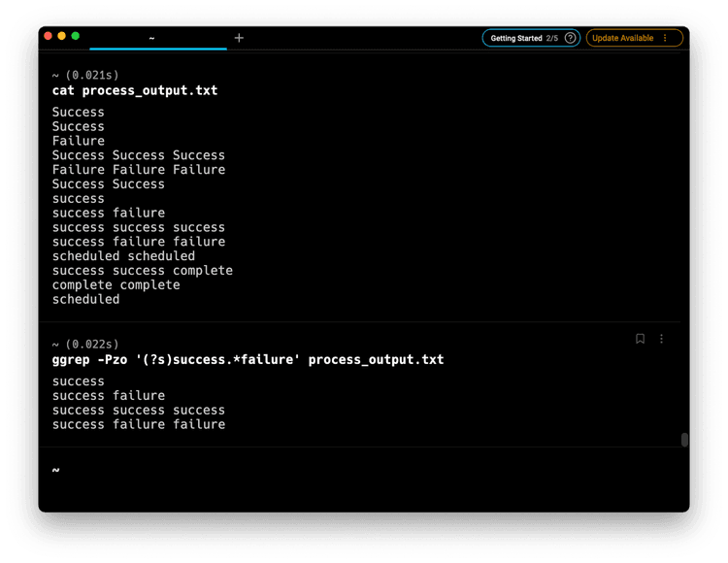
Task: Open the Getting Started 2/5 checklist
Action: [x=523, y=38]
